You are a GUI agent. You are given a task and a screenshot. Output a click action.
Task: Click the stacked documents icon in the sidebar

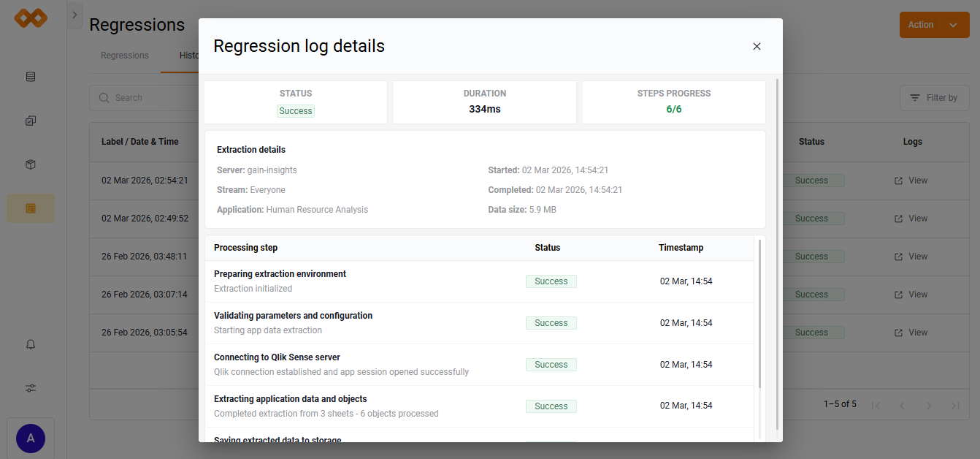point(30,120)
